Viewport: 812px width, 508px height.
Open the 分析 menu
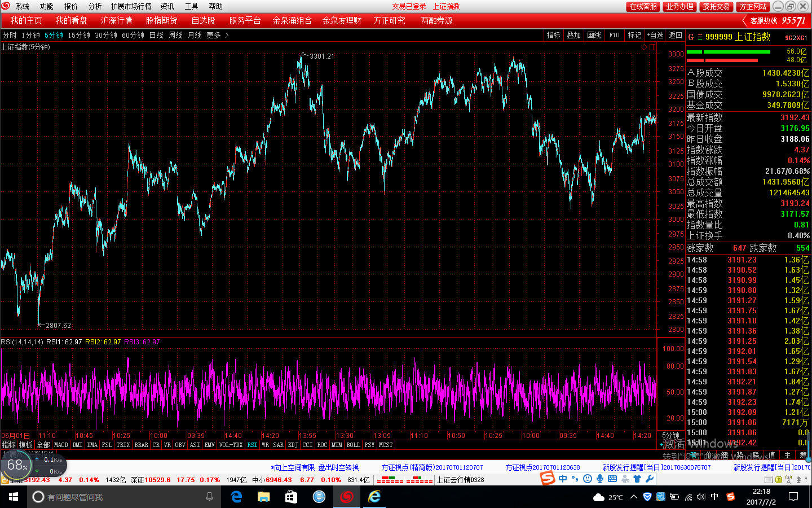[x=95, y=6]
